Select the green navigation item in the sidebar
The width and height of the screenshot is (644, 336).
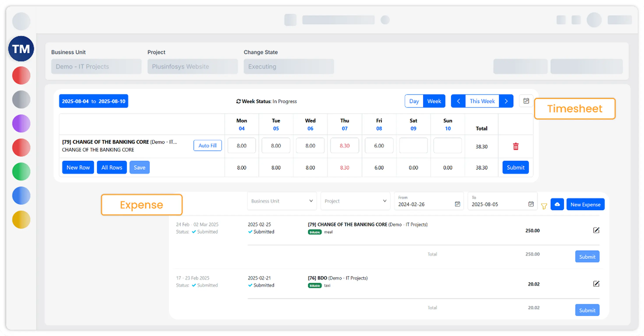[21, 171]
